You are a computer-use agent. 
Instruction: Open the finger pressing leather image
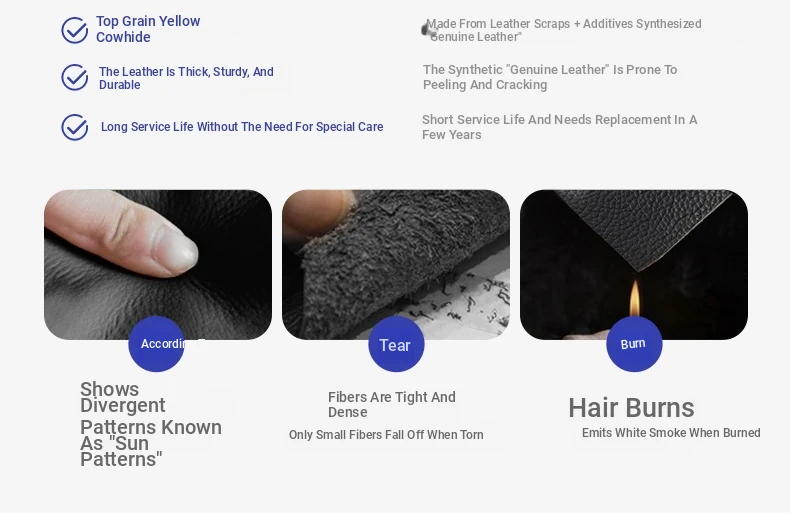pyautogui.click(x=158, y=265)
